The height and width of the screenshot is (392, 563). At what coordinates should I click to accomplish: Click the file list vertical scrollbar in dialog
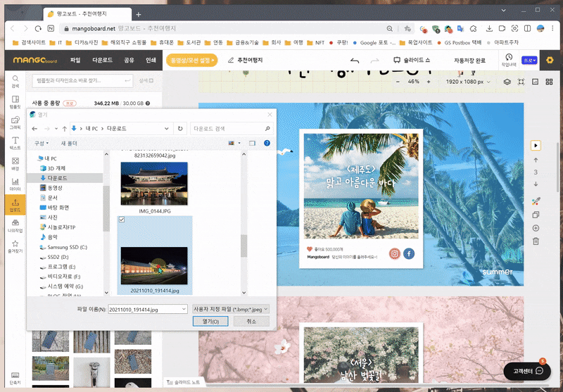pos(243,246)
